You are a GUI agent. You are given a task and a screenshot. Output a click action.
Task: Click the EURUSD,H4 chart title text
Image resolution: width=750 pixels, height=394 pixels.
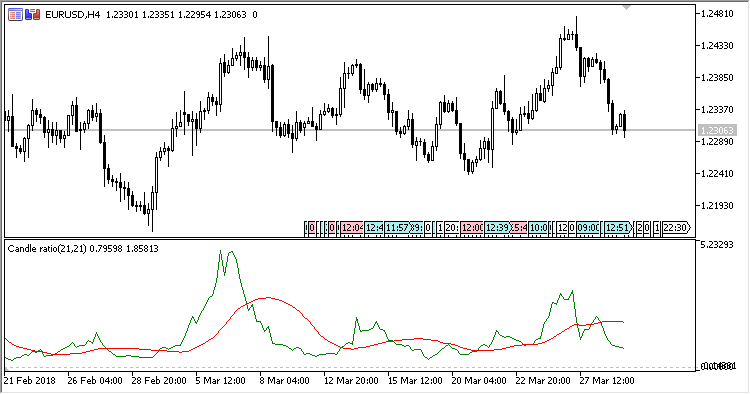[72, 15]
